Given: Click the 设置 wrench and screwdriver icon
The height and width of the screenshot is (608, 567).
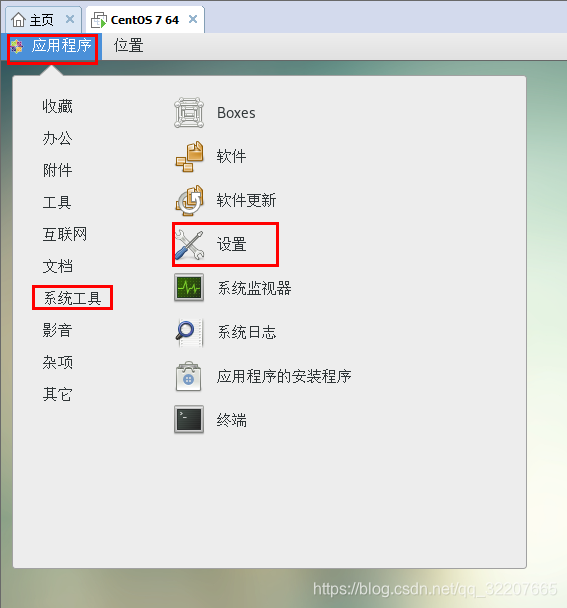Looking at the screenshot, I should (189, 244).
